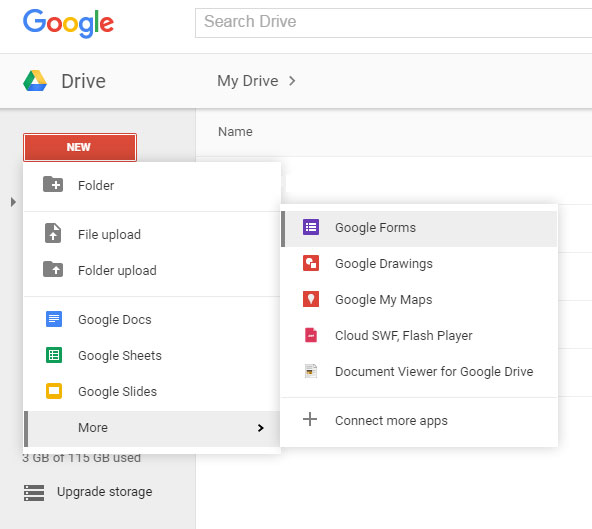
Task: Open the More submenu arrow
Action: [x=261, y=428]
